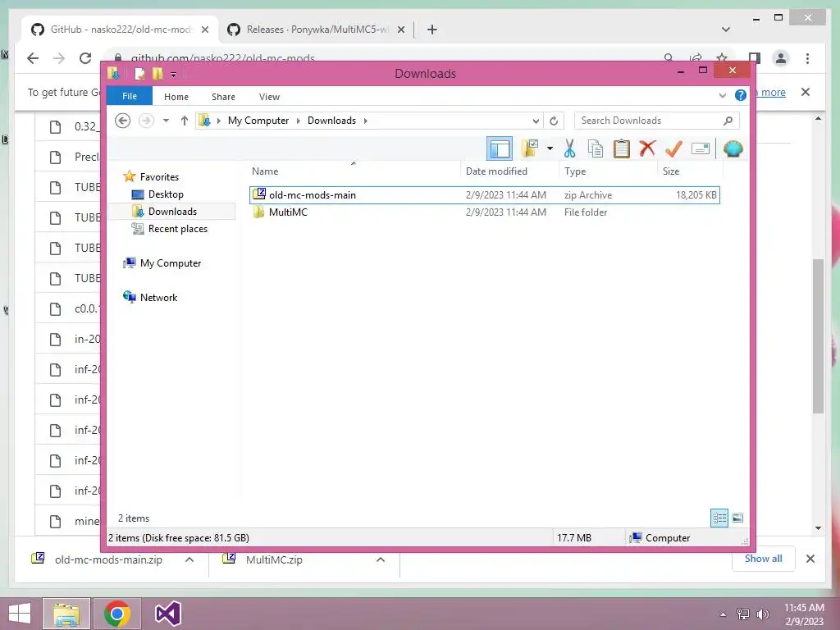Open old-mc-mods-main.zip download options arrow
Image resolution: width=840 pixels, height=630 pixels.
(x=189, y=559)
